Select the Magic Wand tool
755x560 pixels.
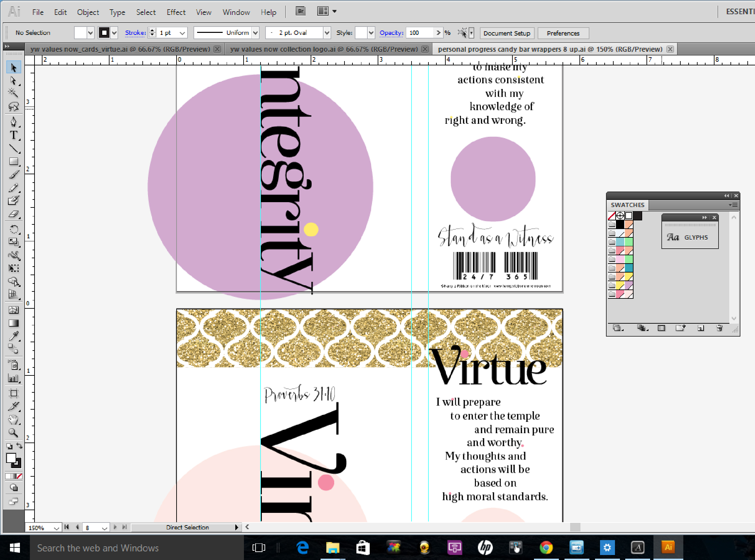13,93
